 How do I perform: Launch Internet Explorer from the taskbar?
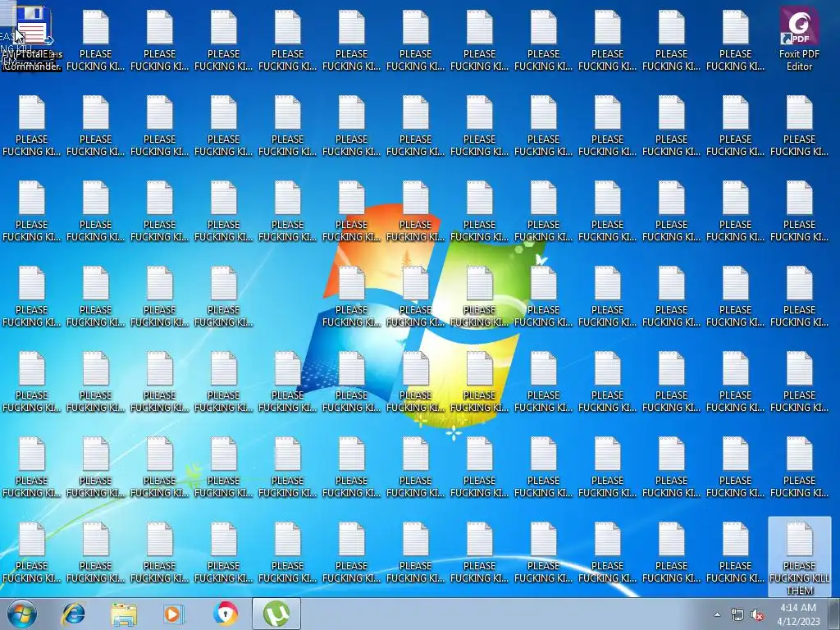tap(73, 614)
